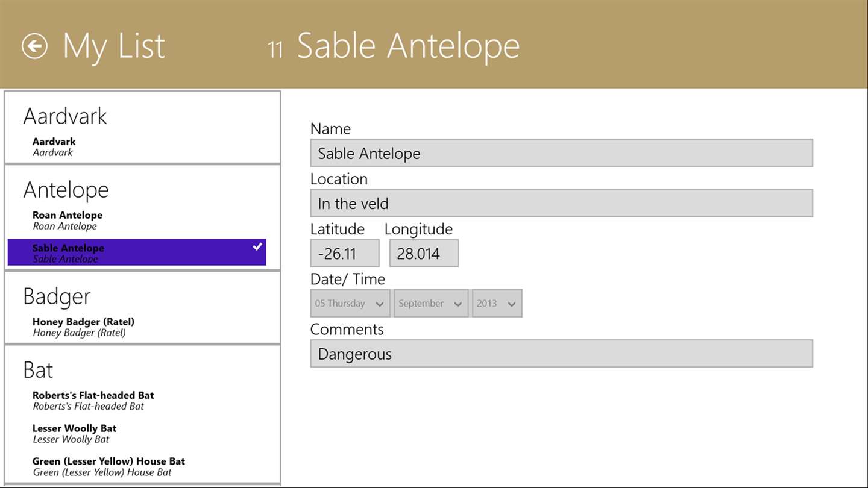
Task: Click the My List page title
Action: point(113,46)
